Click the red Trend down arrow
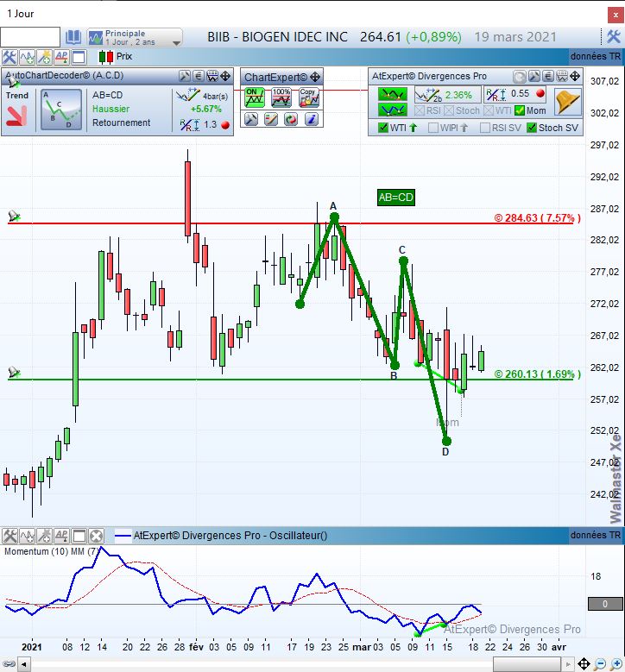Image resolution: width=625 pixels, height=672 pixels. pyautogui.click(x=16, y=116)
